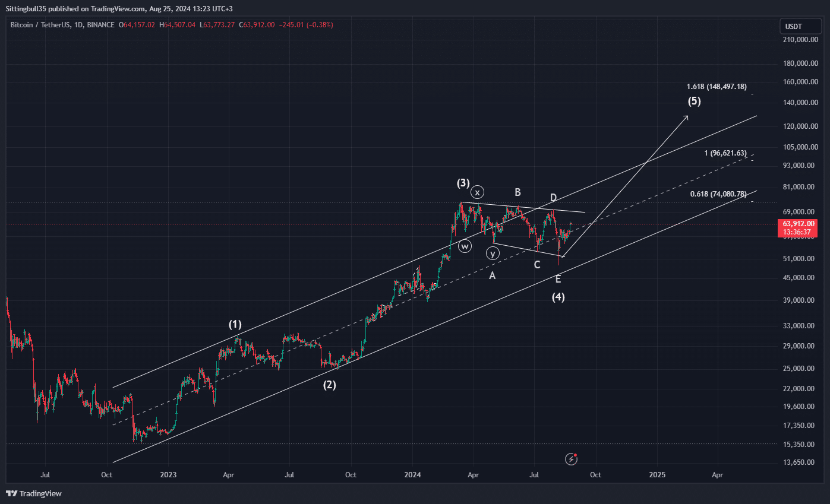Click the 2025 label on the time axis
This screenshot has width=830, height=504.
[x=657, y=475]
